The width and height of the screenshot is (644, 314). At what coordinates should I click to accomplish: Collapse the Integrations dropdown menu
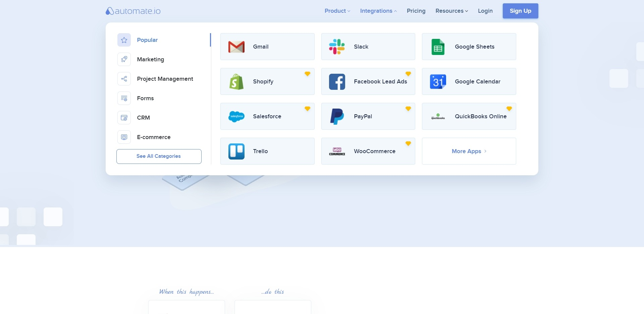pos(378,11)
